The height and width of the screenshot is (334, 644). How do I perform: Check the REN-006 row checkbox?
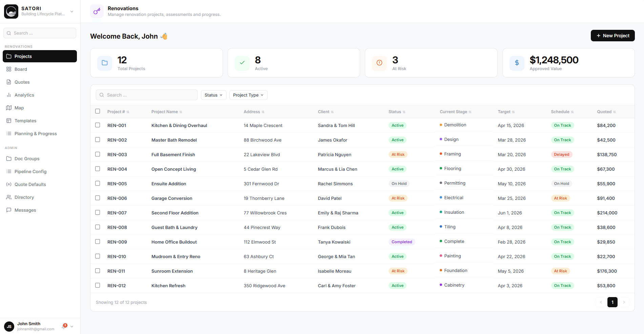click(x=98, y=198)
